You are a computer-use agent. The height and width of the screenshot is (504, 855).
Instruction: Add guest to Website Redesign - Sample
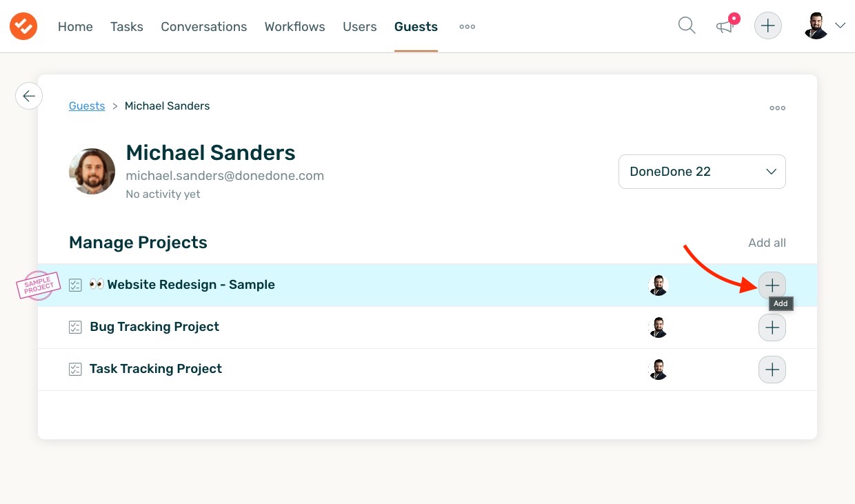[x=772, y=285]
